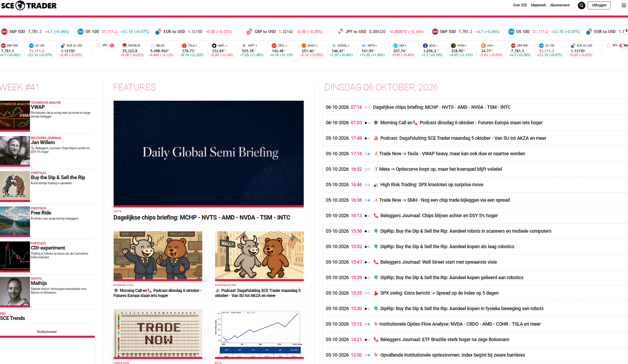Open Abonnement menu item

(x=560, y=5)
